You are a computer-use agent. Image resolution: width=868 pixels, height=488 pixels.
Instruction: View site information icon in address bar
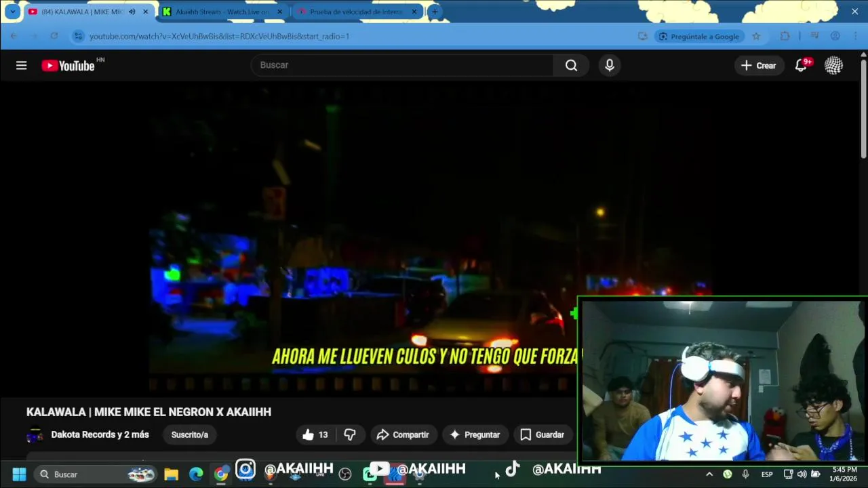(78, 36)
